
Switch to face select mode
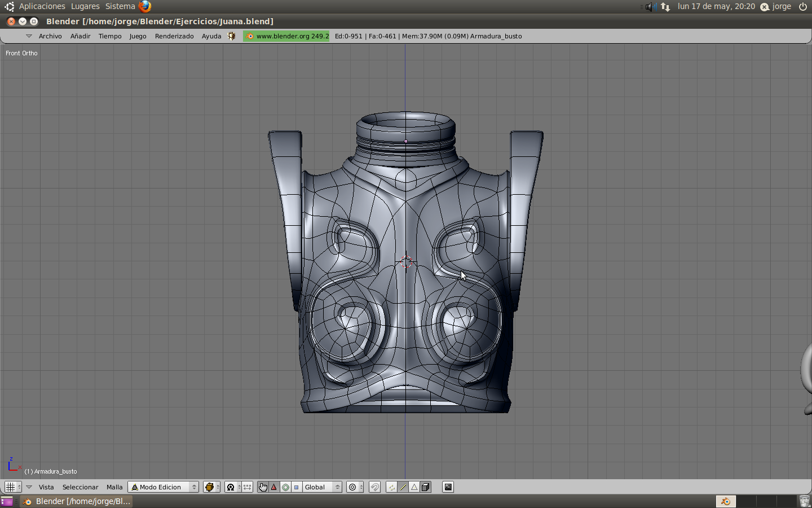(414, 487)
